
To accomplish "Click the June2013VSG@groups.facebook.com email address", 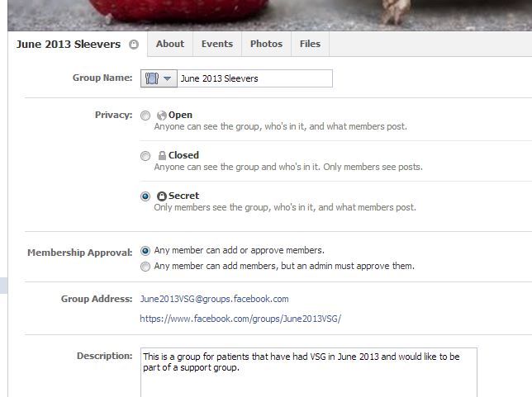I will (215, 299).
